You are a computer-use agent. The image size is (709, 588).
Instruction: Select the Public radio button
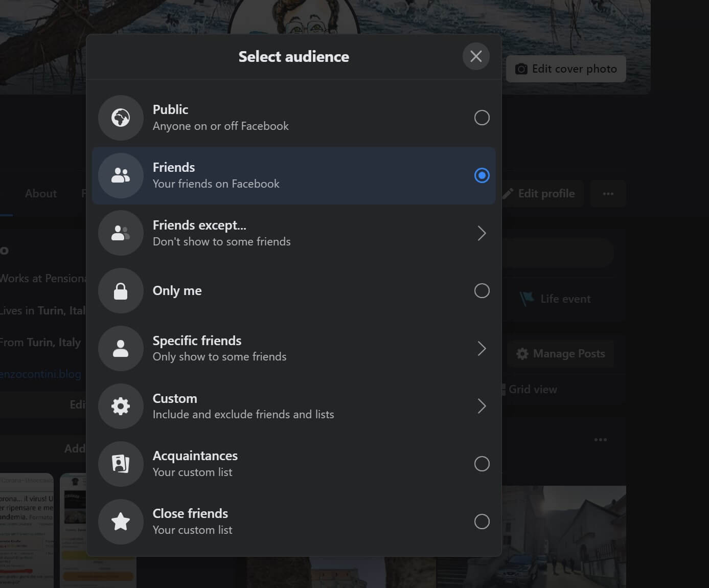tap(482, 118)
